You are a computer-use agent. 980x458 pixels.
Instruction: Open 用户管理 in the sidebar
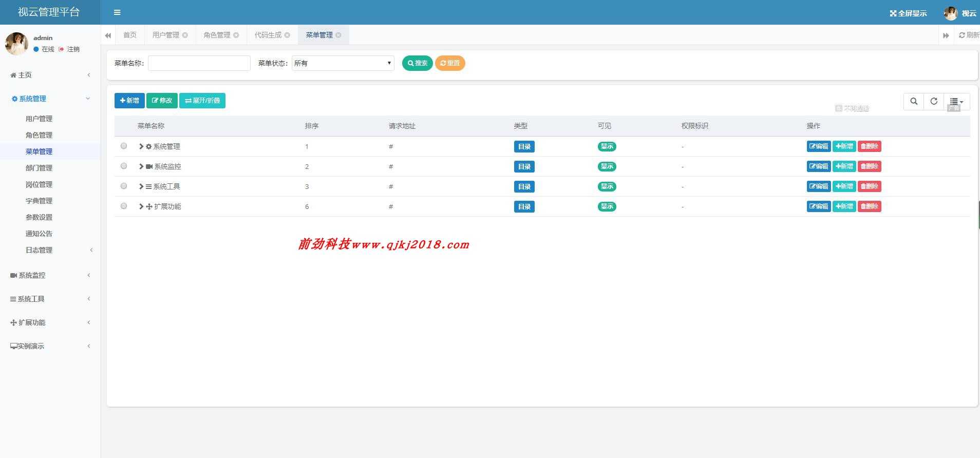pos(39,119)
